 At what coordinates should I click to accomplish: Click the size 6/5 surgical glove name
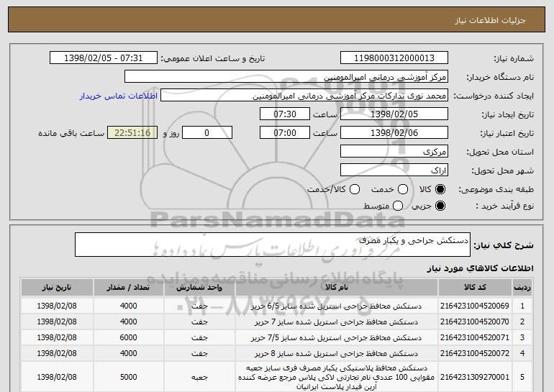coord(336,306)
